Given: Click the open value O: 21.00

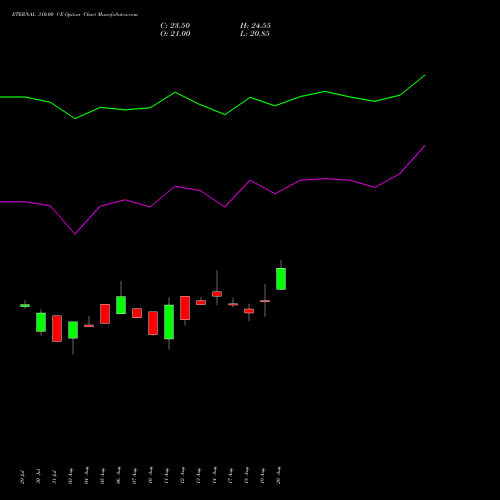Looking at the screenshot, I should tap(175, 34).
